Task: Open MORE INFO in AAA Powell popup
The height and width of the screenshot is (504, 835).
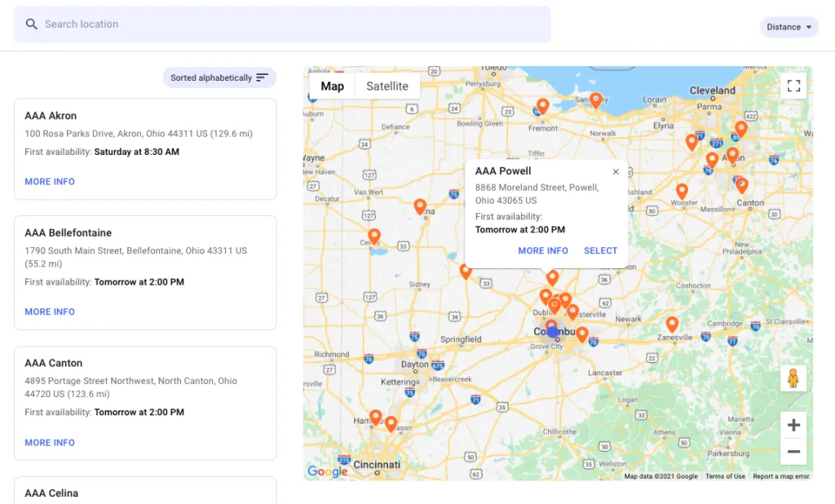Action: click(542, 250)
